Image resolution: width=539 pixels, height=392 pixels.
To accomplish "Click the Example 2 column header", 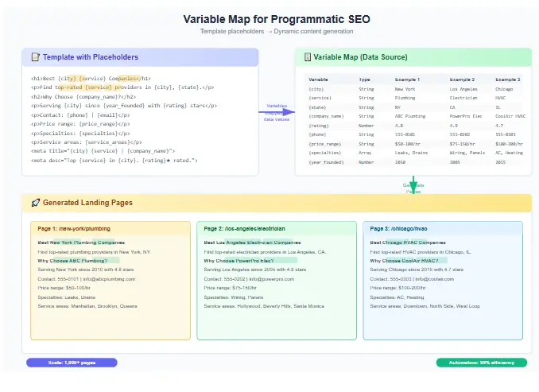I will tap(462, 80).
